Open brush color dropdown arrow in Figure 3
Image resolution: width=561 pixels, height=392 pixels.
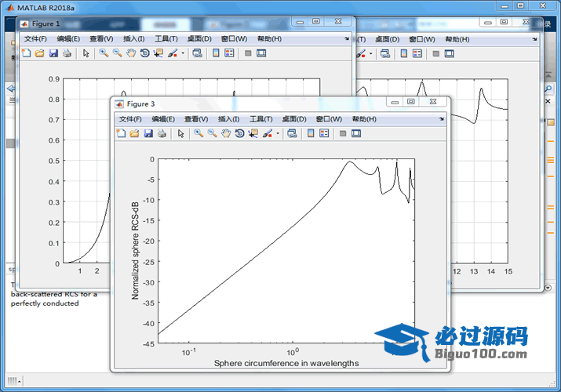pyautogui.click(x=278, y=133)
